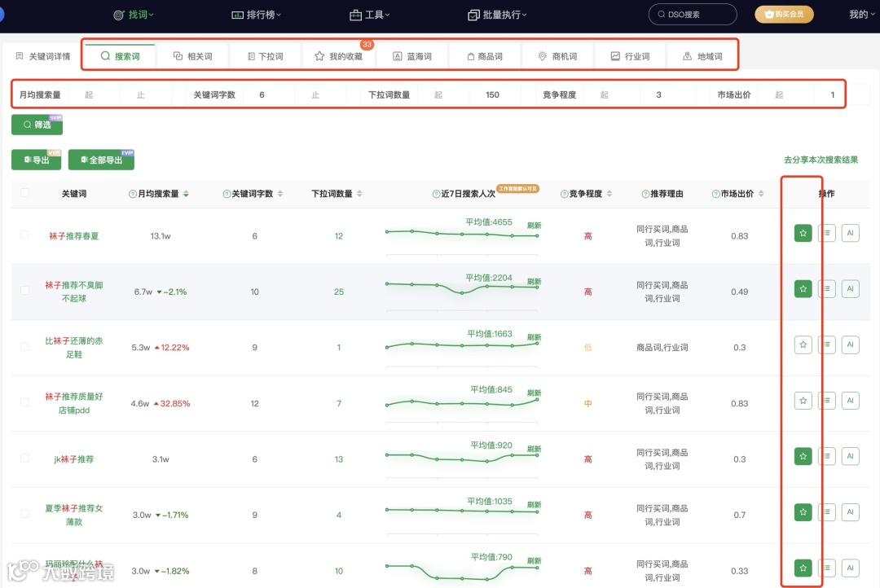Toggle star for 夏季袜子推荐女薄款 row
The width and height of the screenshot is (880, 588).
coord(803,511)
